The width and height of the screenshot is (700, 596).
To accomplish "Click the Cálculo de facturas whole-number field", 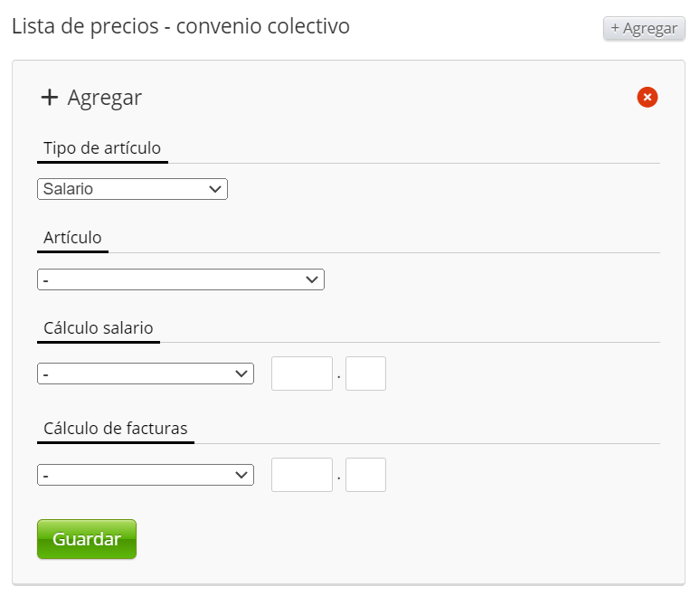I will point(302,475).
